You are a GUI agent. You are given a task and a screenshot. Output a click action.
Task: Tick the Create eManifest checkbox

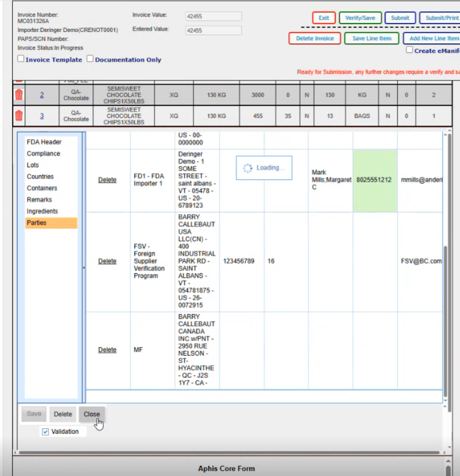point(409,50)
